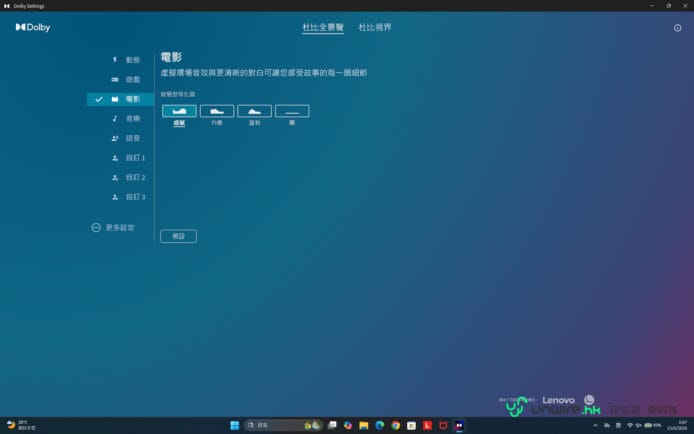
Task: Open the info icon at top right
Action: tap(677, 28)
